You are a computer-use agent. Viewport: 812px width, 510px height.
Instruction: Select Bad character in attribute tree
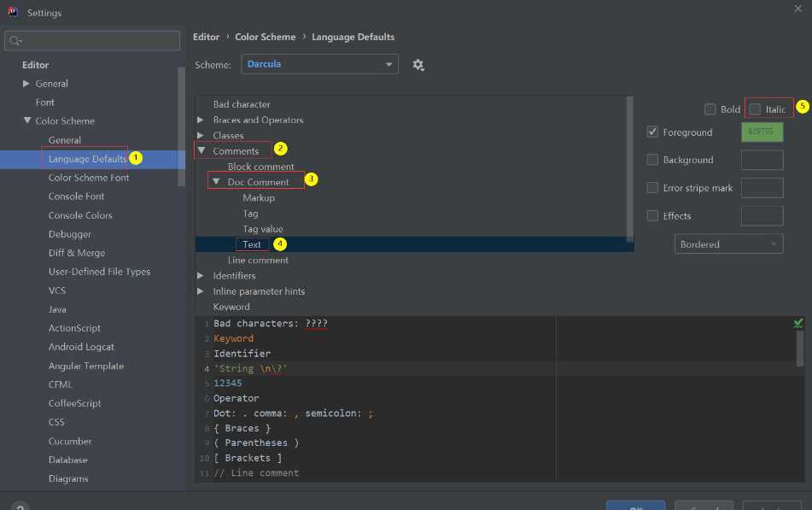click(242, 104)
